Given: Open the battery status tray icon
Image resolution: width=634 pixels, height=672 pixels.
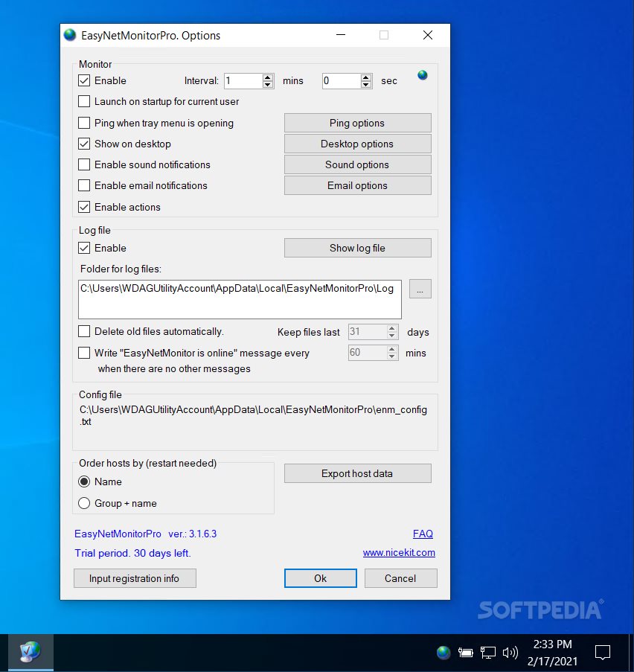Looking at the screenshot, I should pyautogui.click(x=466, y=653).
